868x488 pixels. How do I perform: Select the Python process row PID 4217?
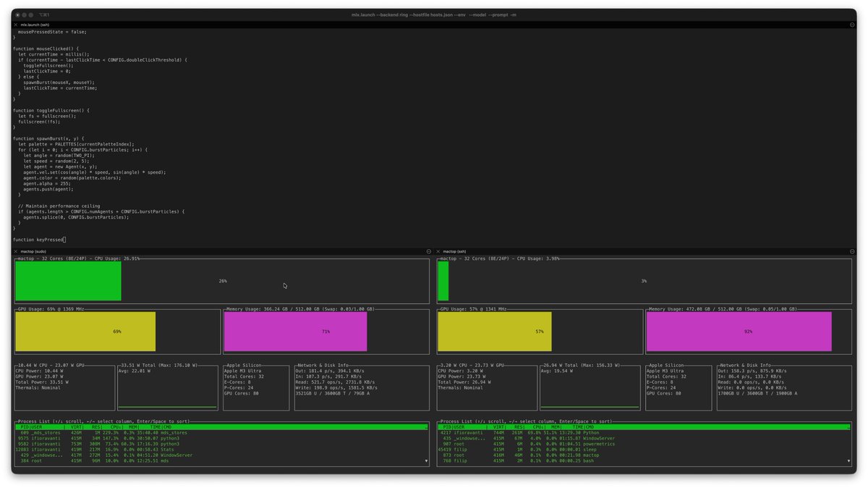pyautogui.click(x=642, y=432)
